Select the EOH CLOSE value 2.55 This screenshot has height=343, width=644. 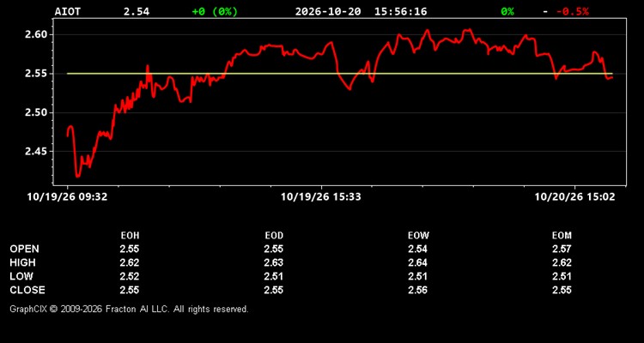(x=130, y=290)
